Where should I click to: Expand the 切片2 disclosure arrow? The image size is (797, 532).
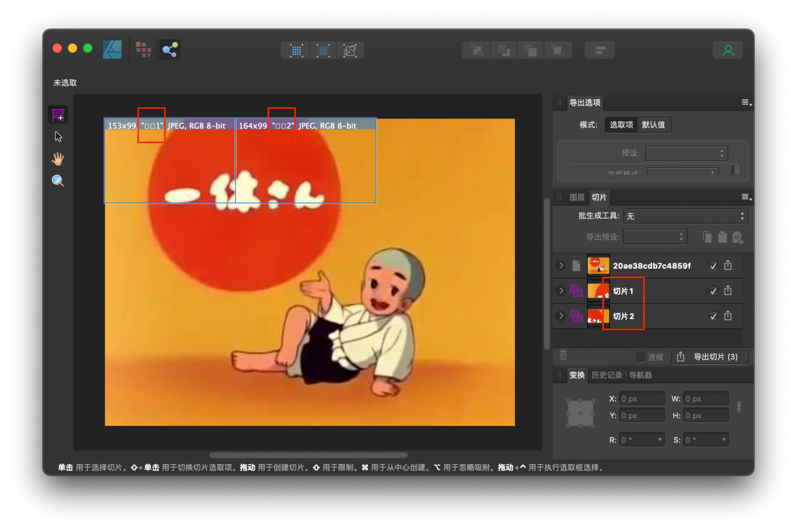[561, 316]
